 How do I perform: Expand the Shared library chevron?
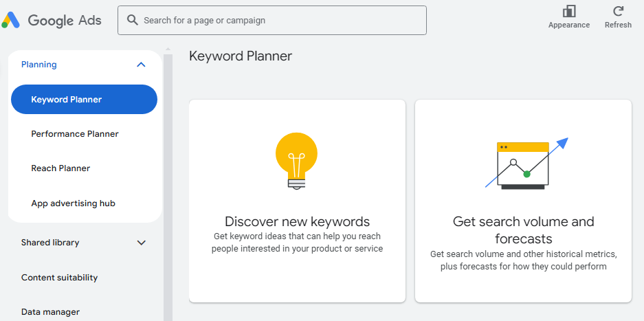click(142, 243)
